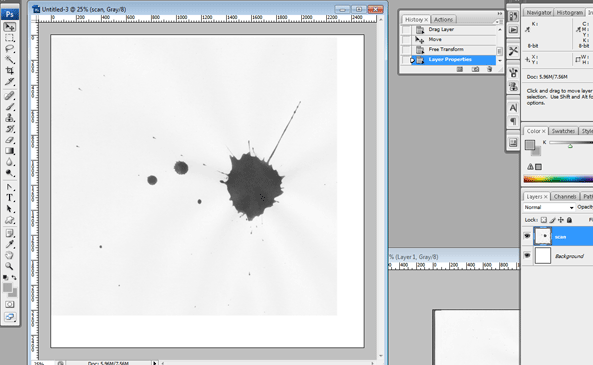
Task: Select the Move tool
Action: [9, 27]
